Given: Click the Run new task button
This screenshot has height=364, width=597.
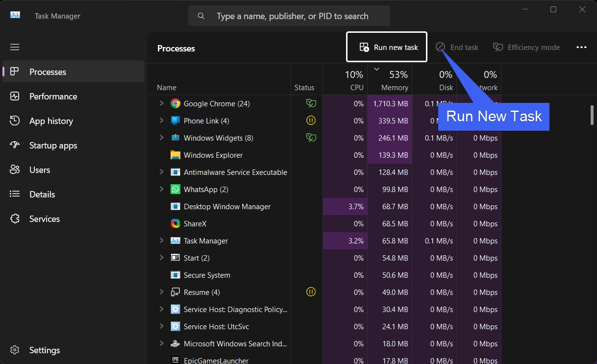Looking at the screenshot, I should (387, 47).
